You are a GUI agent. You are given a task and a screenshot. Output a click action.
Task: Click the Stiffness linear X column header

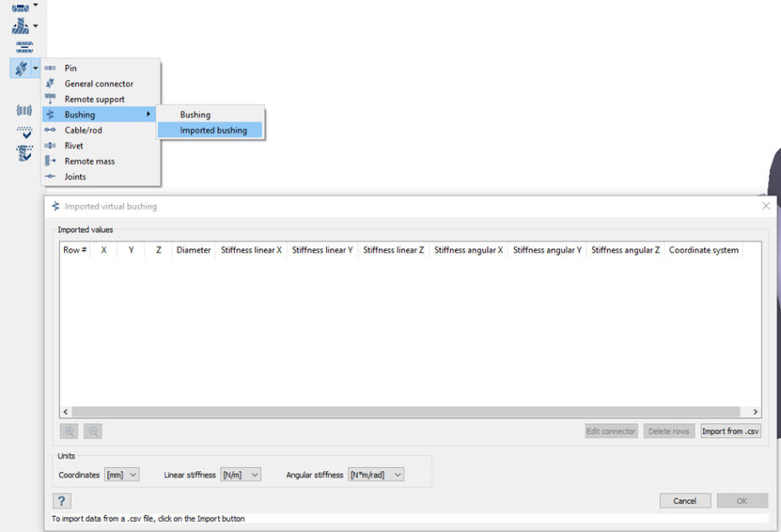(251, 250)
